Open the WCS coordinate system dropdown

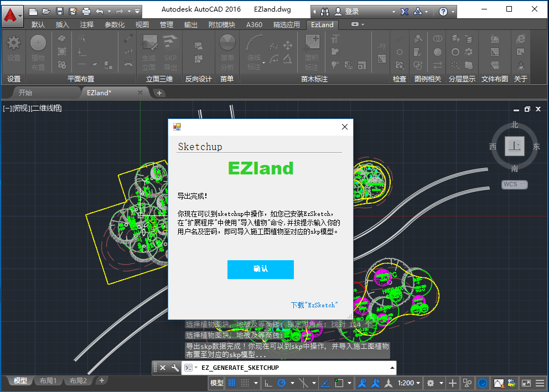point(515,184)
